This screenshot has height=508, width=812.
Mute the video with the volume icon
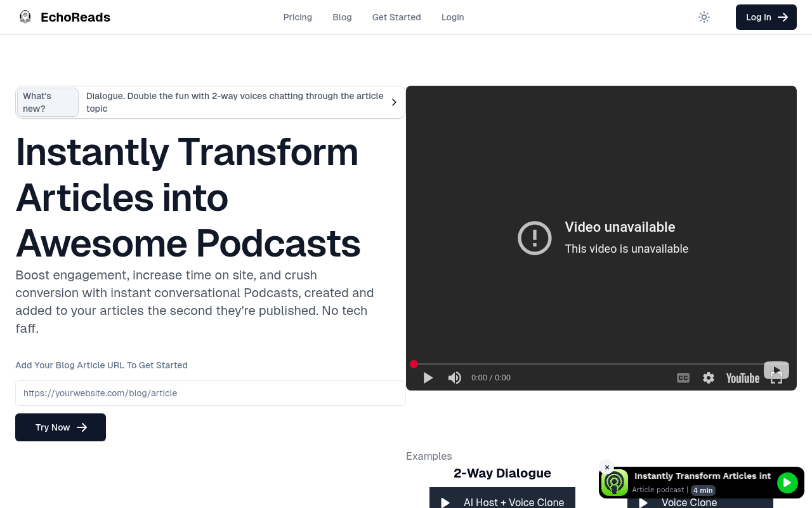tap(454, 377)
